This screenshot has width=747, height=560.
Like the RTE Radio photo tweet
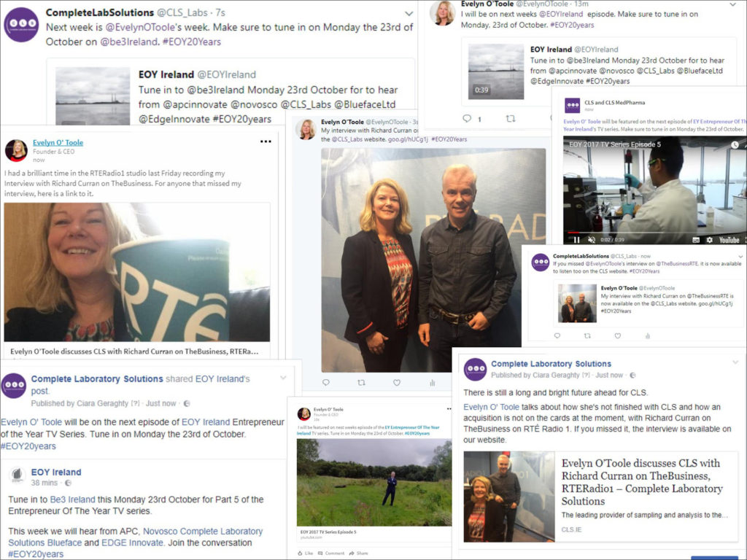(x=396, y=382)
